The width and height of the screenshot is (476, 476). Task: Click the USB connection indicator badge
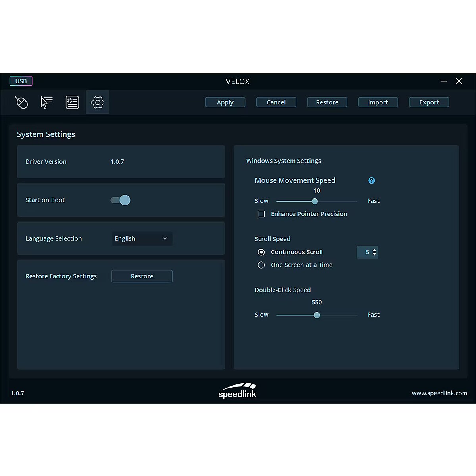[21, 81]
